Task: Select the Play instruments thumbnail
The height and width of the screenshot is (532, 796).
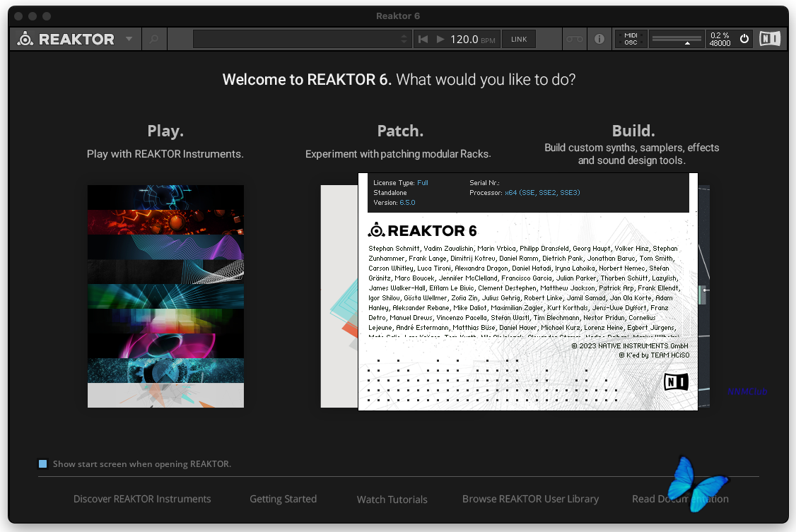Action: coord(165,296)
